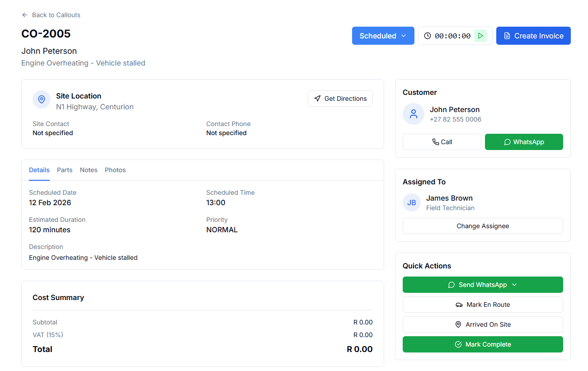Switch to the Parts tab

[x=65, y=170]
